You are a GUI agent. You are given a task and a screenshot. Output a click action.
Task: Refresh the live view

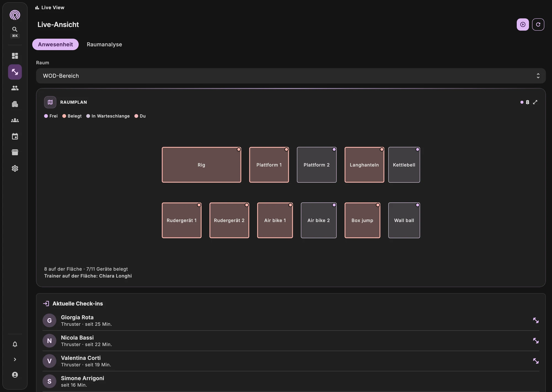(x=538, y=25)
